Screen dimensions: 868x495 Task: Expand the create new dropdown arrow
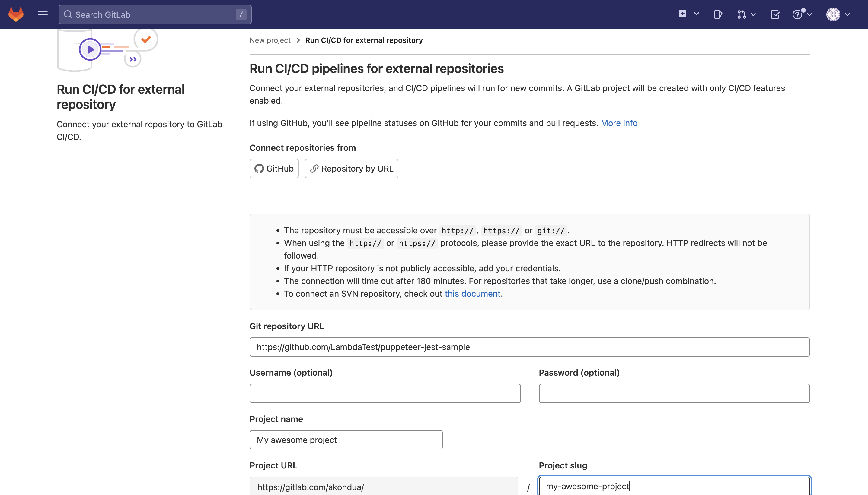click(x=697, y=14)
